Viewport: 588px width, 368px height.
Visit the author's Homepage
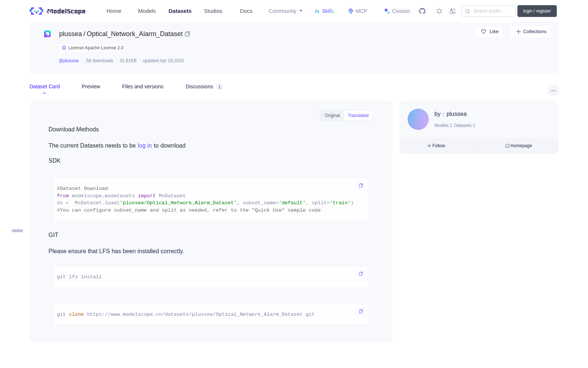click(519, 146)
